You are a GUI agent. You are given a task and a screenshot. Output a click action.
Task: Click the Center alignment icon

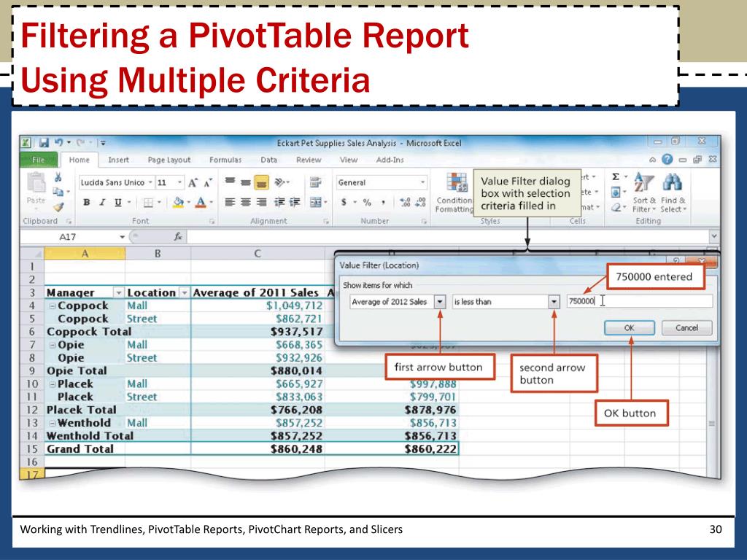[x=246, y=203]
